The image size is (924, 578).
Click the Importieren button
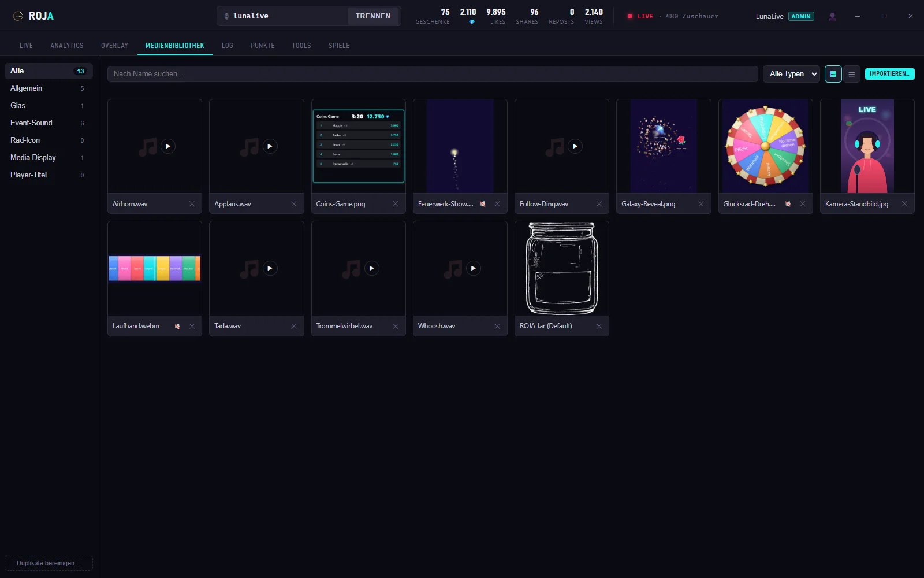(889, 74)
